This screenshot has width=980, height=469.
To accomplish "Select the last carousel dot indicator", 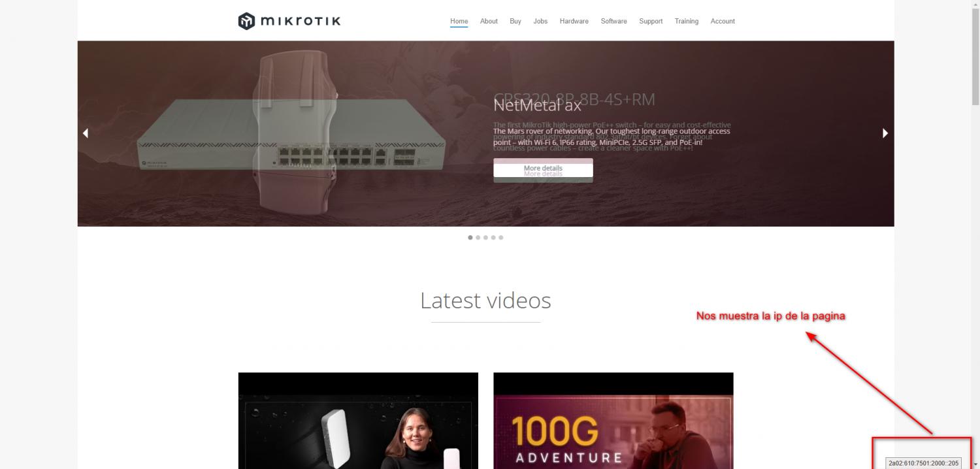I will [501, 238].
